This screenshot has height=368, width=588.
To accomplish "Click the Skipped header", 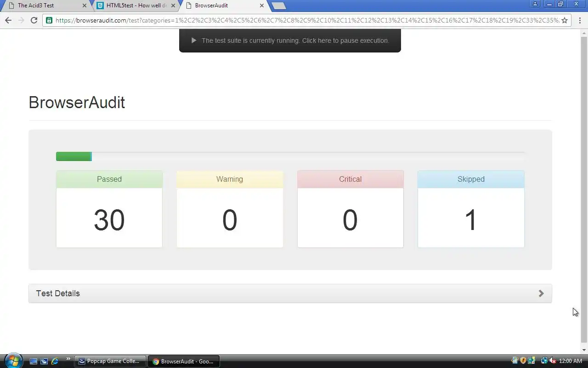I will [471, 179].
